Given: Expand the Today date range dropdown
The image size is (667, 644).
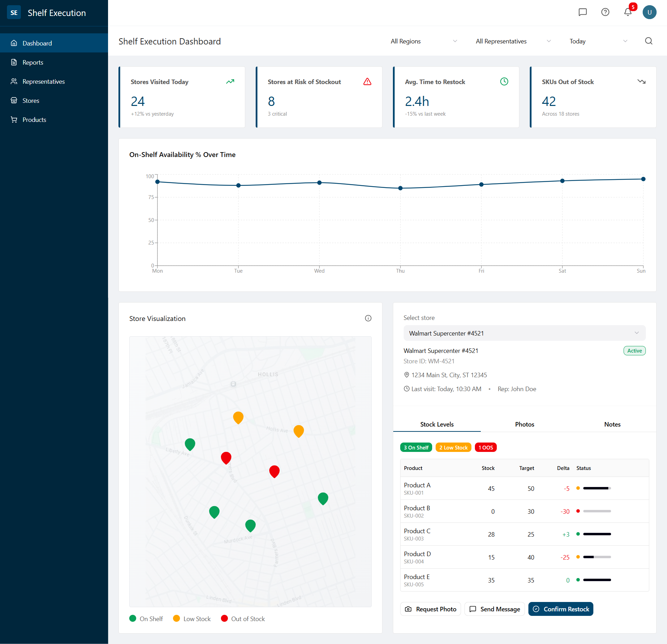Looking at the screenshot, I should [598, 41].
